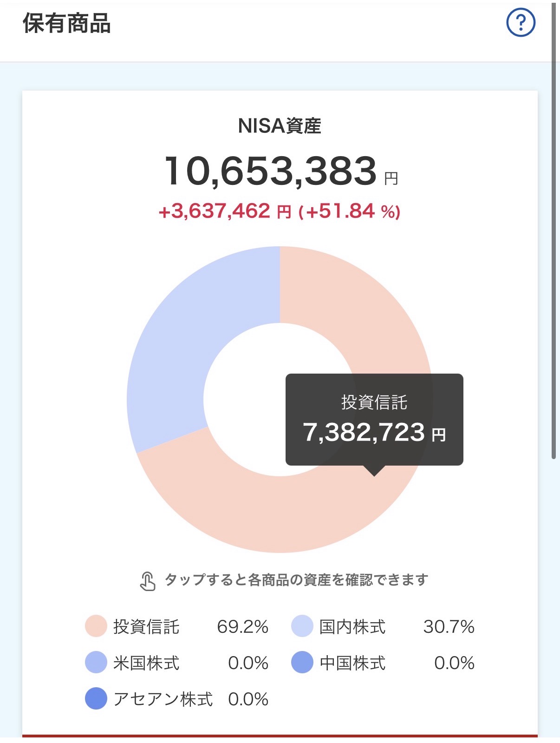560x743 pixels.
Task: Select the 米国株式 legend label
Action: click(146, 663)
